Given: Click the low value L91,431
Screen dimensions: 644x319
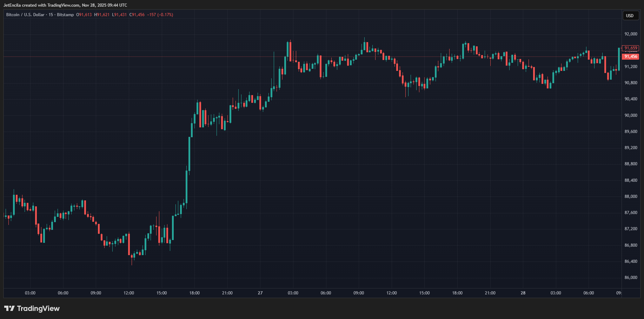Looking at the screenshot, I should click(x=119, y=15).
